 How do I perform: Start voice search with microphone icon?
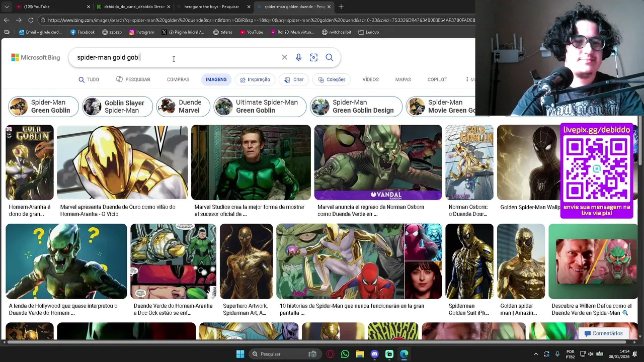coord(298,57)
